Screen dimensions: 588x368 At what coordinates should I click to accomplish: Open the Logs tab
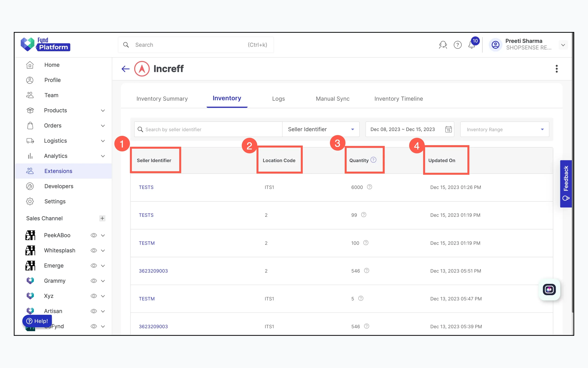[x=278, y=99]
